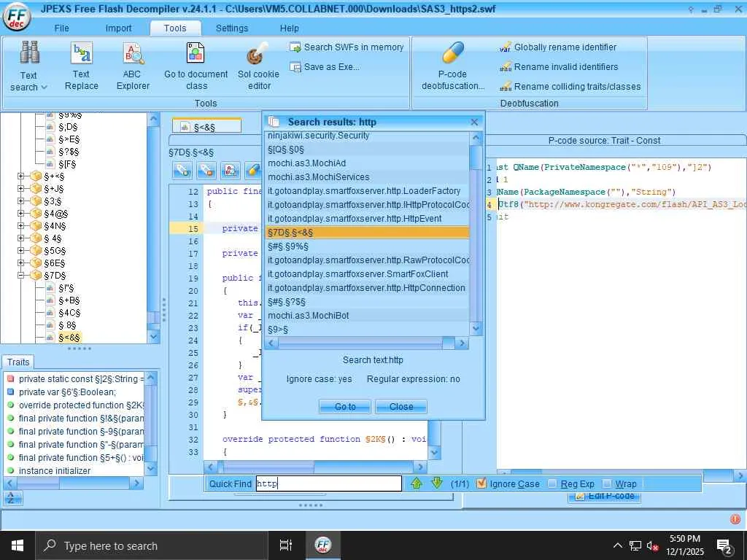Click class tree scrollbar up arrow
747x560 pixels.
[153, 119]
